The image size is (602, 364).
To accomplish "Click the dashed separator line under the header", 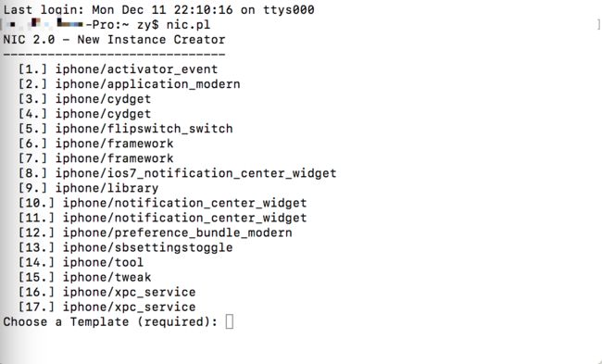I will [114, 55].
